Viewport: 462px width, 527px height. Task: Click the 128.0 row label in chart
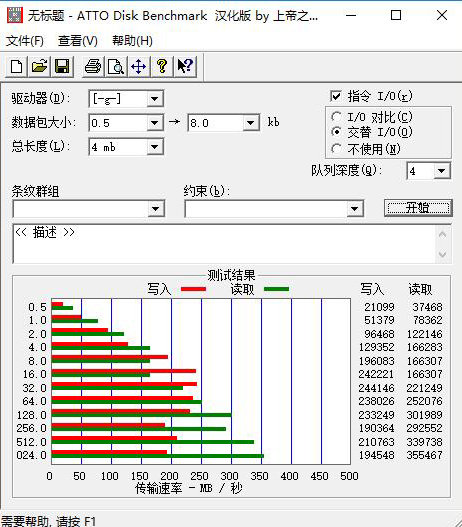32,415
